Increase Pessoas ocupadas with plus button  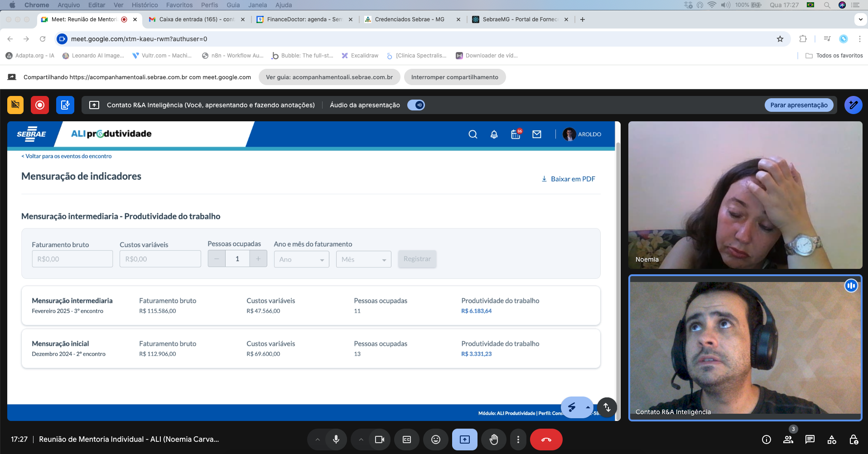click(x=258, y=259)
